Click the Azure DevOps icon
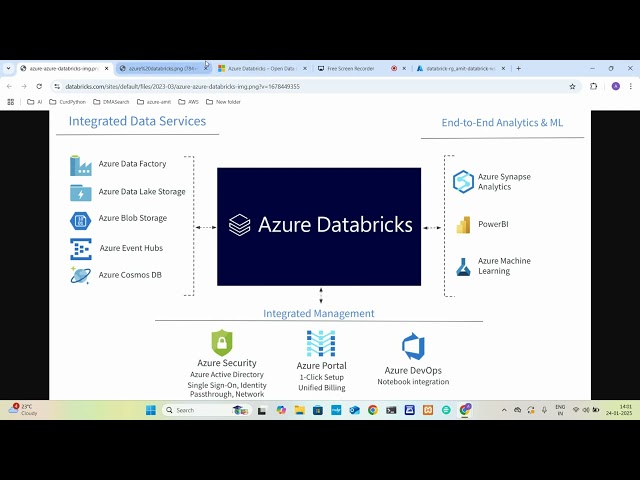Screen dimensions: 640x480 (413, 347)
